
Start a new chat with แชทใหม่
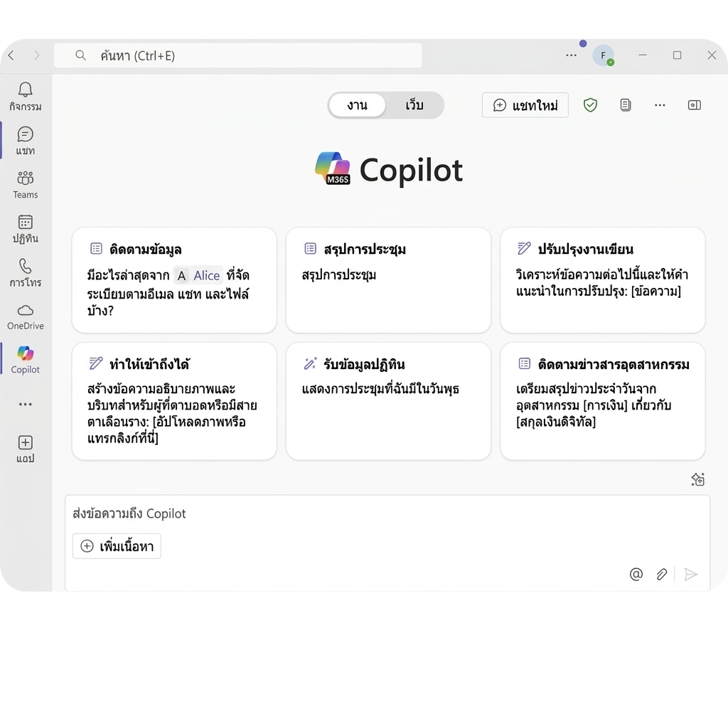point(525,105)
